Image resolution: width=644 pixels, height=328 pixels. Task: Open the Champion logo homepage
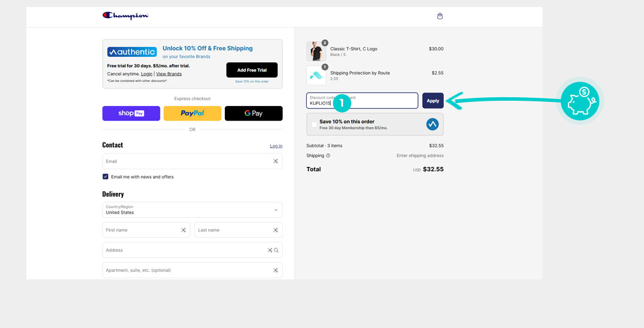point(125,16)
